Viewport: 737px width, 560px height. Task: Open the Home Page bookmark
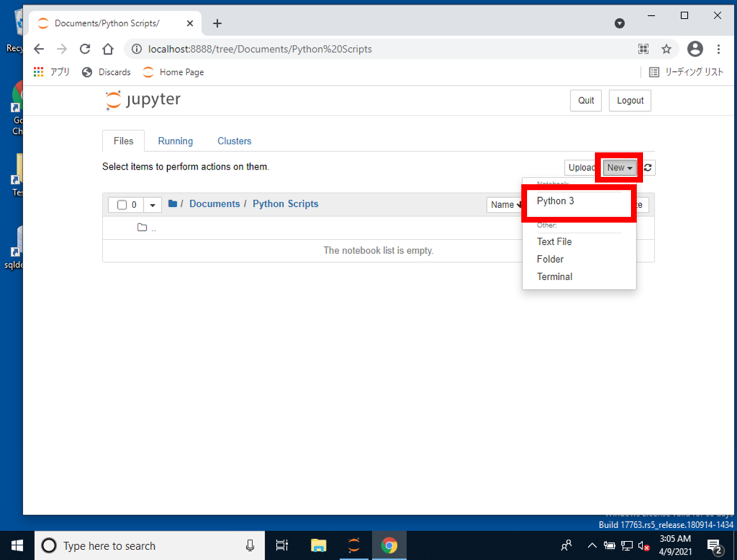tap(173, 72)
